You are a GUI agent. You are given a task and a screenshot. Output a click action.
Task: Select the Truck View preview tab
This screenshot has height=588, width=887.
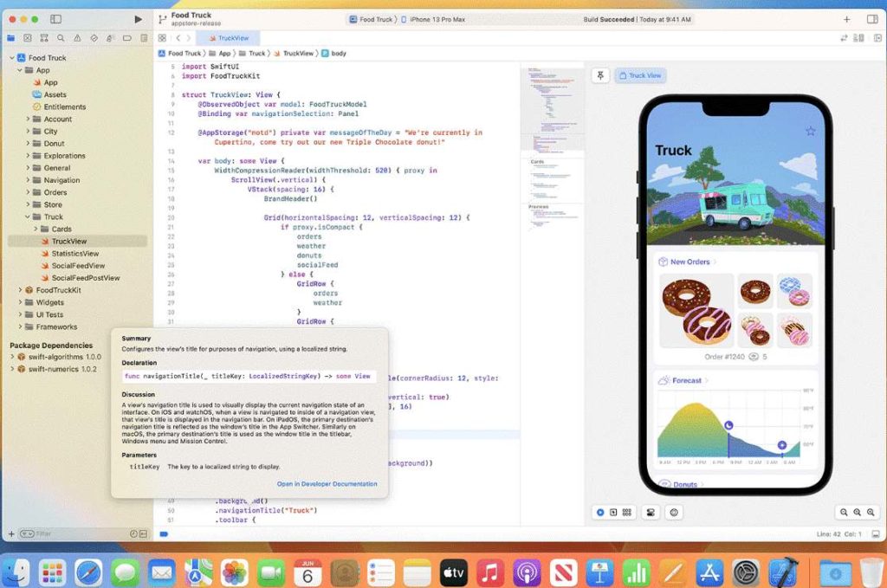click(x=640, y=75)
